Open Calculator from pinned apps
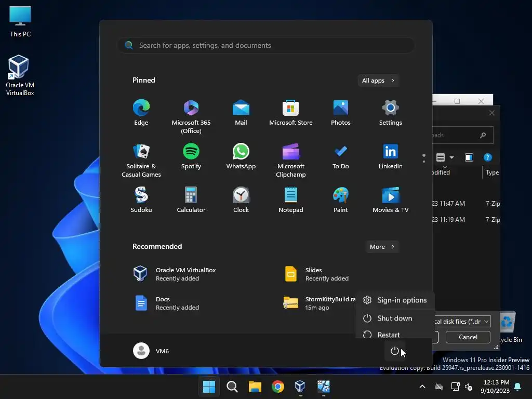Screen dimensions: 532x399 [x=191, y=200]
